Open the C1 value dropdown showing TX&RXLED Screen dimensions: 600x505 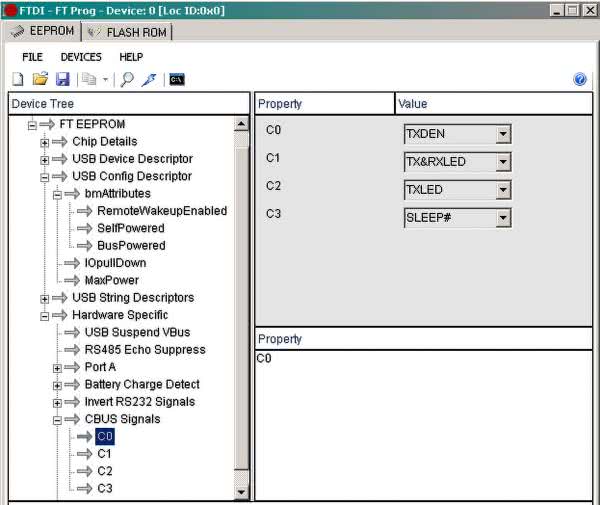[503, 162]
